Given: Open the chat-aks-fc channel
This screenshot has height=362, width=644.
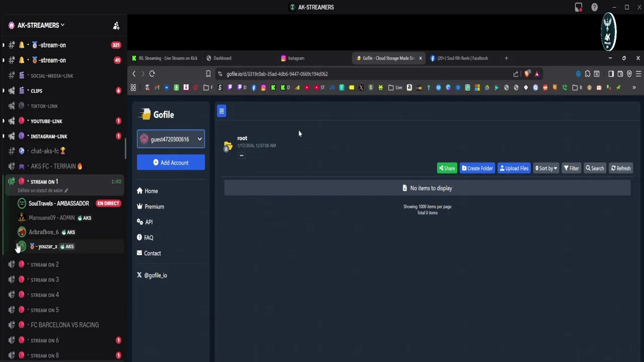Looking at the screenshot, I should 63,151.
